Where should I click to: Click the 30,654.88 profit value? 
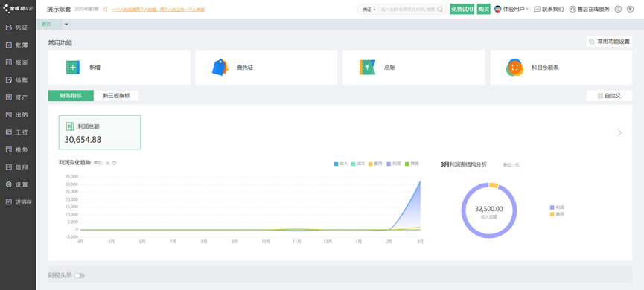[83, 140]
